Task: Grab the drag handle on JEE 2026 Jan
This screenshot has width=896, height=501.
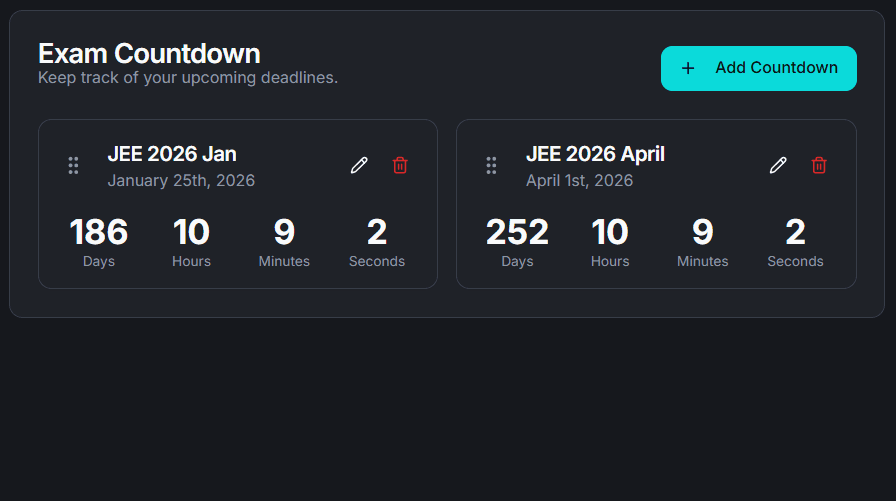Action: point(73,166)
